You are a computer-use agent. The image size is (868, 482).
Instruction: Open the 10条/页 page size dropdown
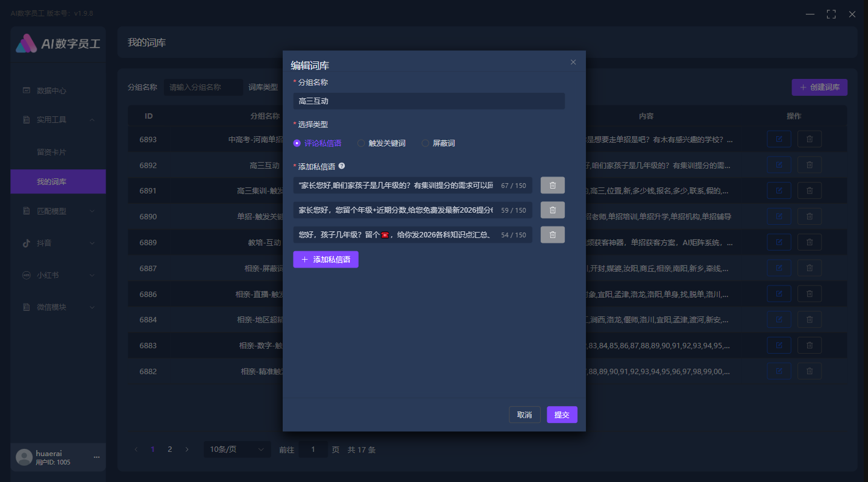[237, 449]
